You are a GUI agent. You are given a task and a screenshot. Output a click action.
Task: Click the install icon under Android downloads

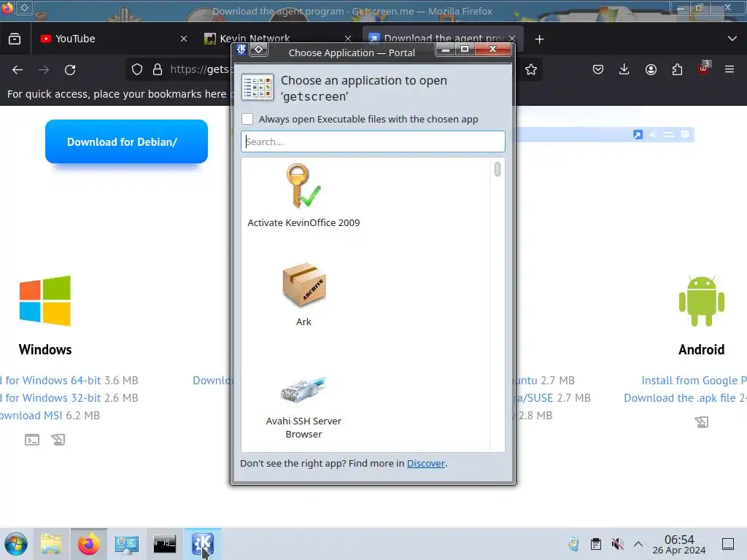click(x=702, y=422)
